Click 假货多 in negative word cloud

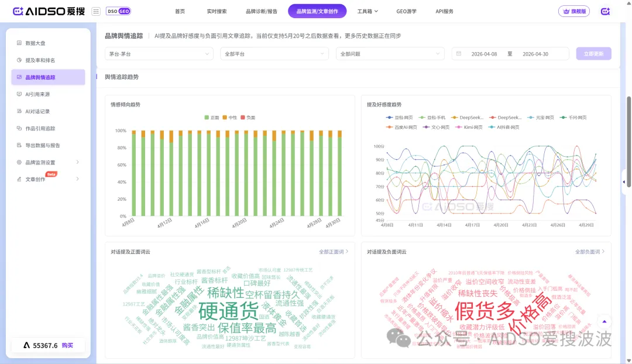click(485, 311)
